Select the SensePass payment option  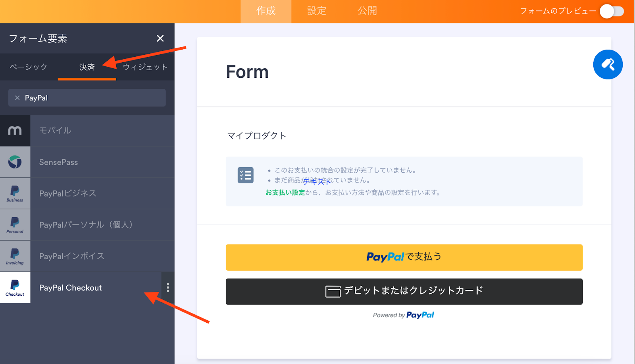(x=87, y=162)
